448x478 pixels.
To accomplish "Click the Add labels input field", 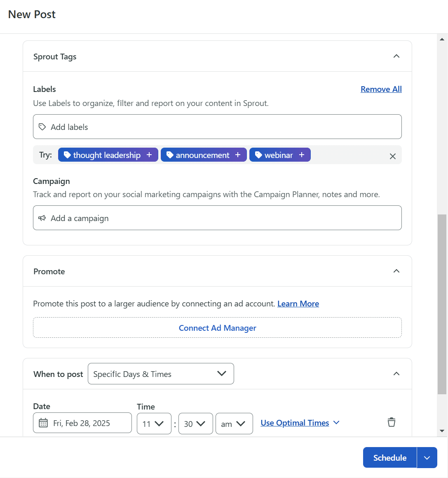I will (217, 127).
